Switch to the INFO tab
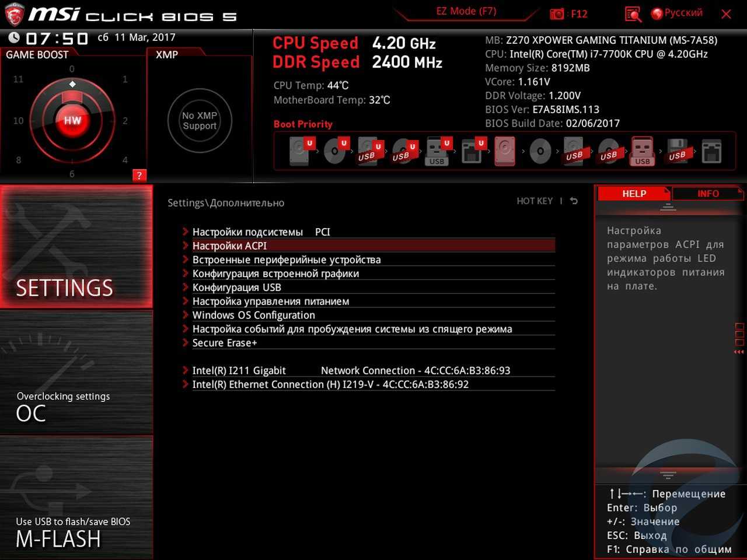The image size is (747, 560). click(x=707, y=194)
